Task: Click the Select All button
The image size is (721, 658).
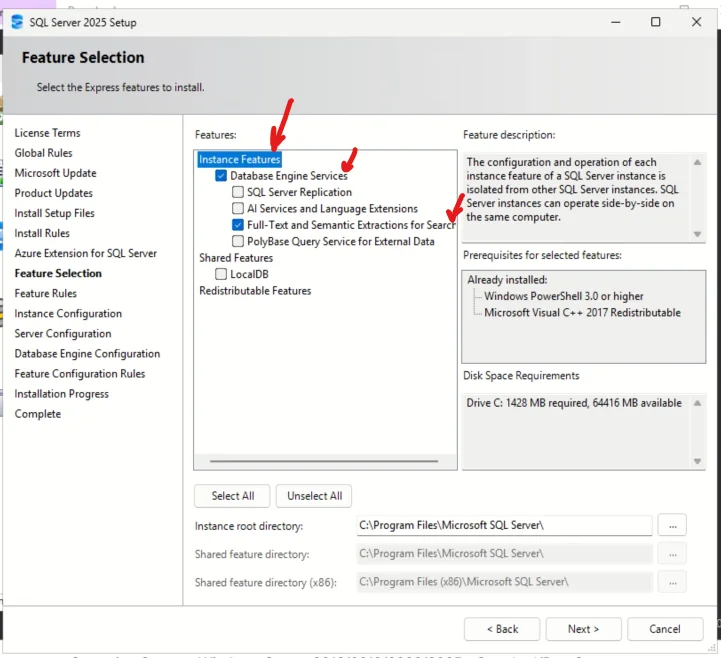Action: (232, 496)
